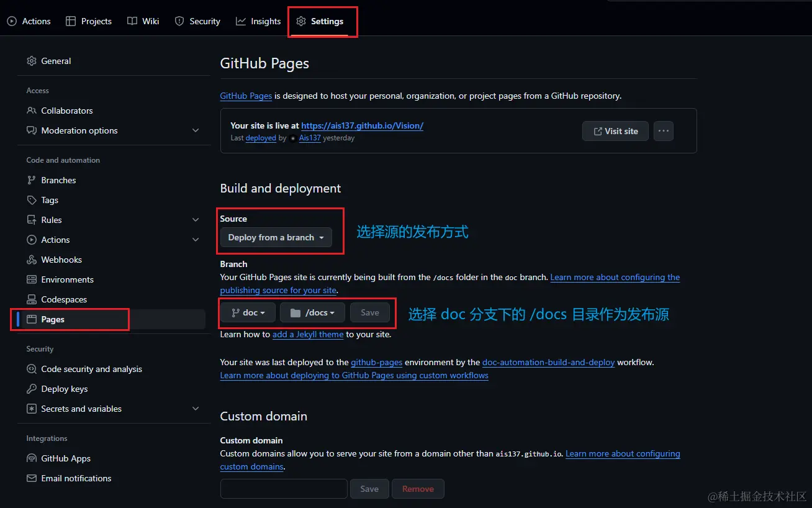Image resolution: width=812 pixels, height=508 pixels.
Task: Click the deployed link
Action: [261, 138]
